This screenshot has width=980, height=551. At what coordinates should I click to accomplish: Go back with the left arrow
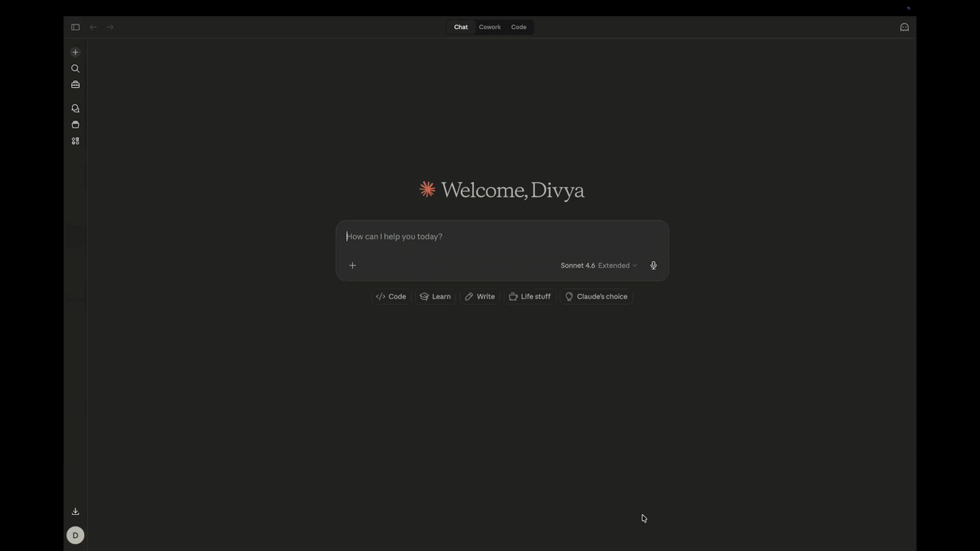click(x=93, y=27)
